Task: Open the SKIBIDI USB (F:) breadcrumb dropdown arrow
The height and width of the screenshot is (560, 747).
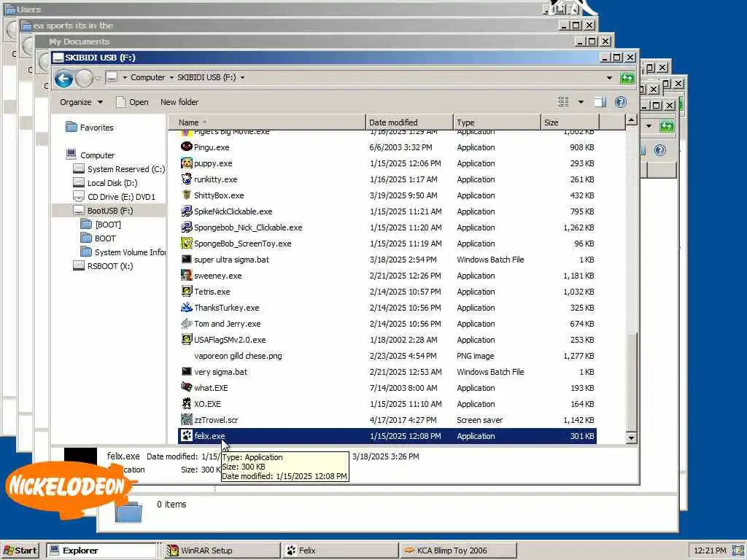Action: (242, 77)
